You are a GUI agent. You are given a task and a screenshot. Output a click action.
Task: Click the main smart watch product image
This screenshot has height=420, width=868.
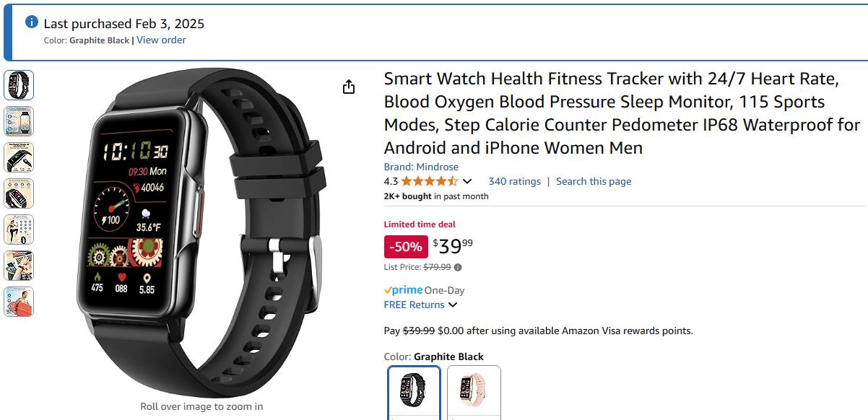point(202,232)
